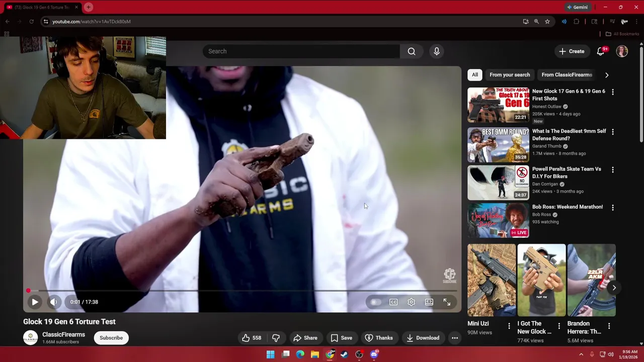644x362 pixels.
Task: Reload the page
Action: click(31, 22)
